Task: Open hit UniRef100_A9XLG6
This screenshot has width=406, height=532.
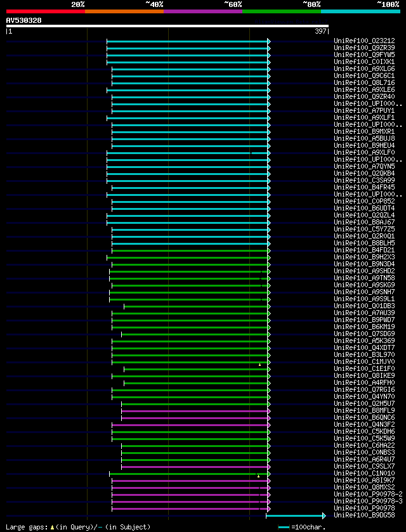Action: click(x=364, y=68)
